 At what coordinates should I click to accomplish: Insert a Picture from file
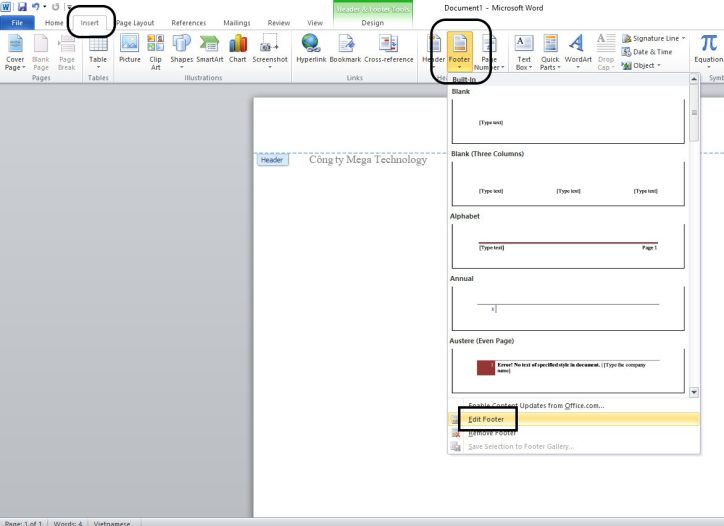[130, 48]
